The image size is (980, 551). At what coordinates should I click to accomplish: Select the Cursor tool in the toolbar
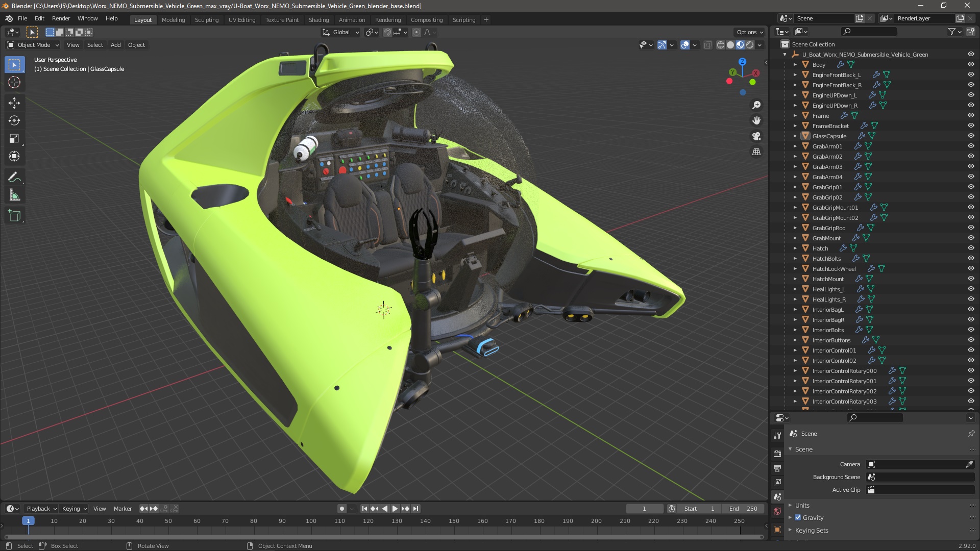click(14, 82)
